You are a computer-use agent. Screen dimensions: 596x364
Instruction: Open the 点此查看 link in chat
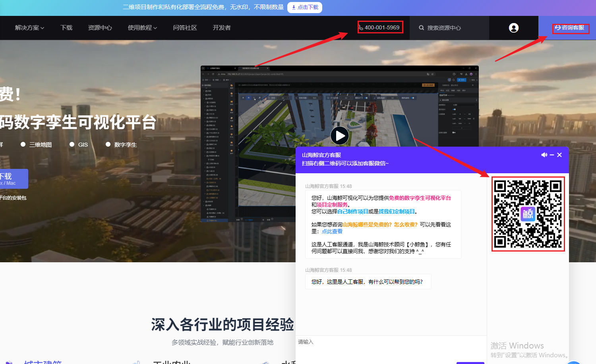pos(332,231)
